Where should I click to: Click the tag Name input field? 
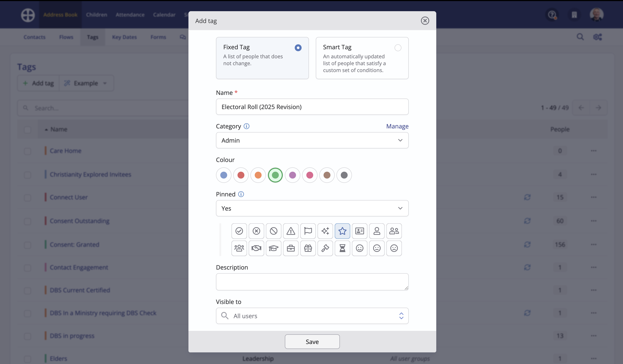312,107
